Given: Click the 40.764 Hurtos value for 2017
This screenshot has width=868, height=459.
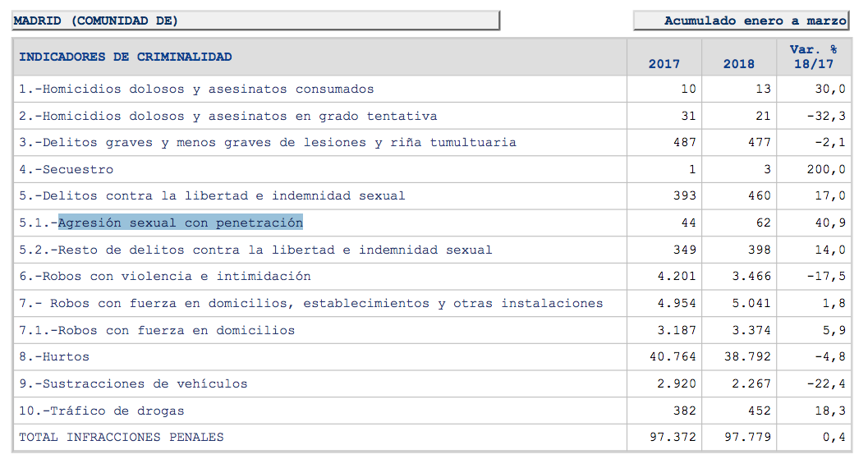Looking at the screenshot, I should pos(672,357).
